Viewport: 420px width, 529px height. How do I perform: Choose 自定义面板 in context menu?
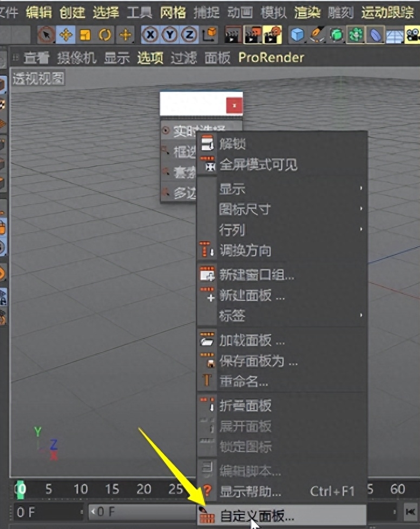pyautogui.click(x=282, y=516)
